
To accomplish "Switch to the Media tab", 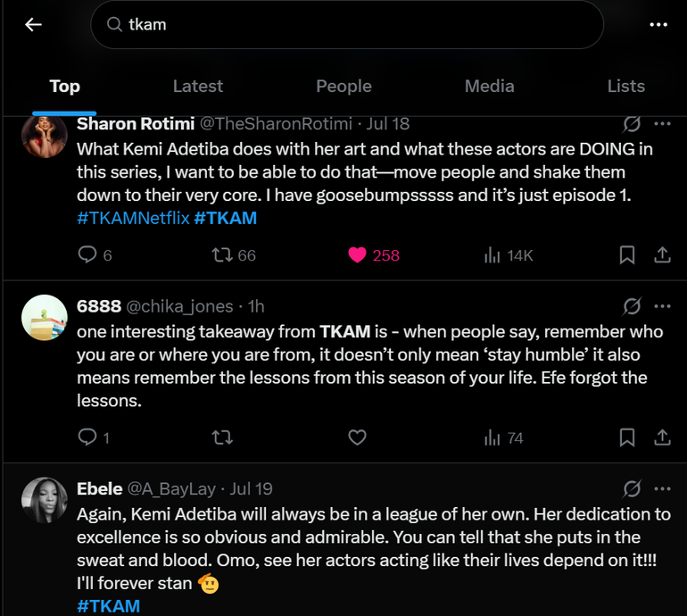I will pyautogui.click(x=489, y=87).
